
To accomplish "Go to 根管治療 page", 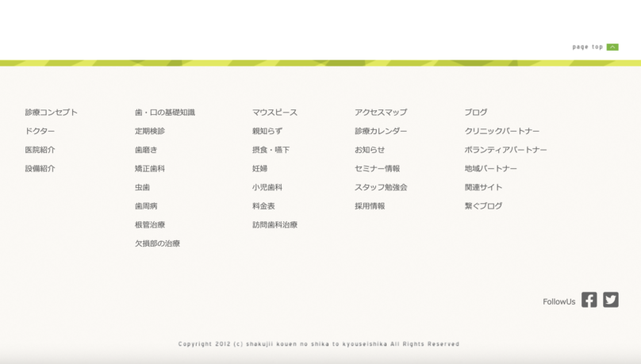I will click(x=150, y=225).
